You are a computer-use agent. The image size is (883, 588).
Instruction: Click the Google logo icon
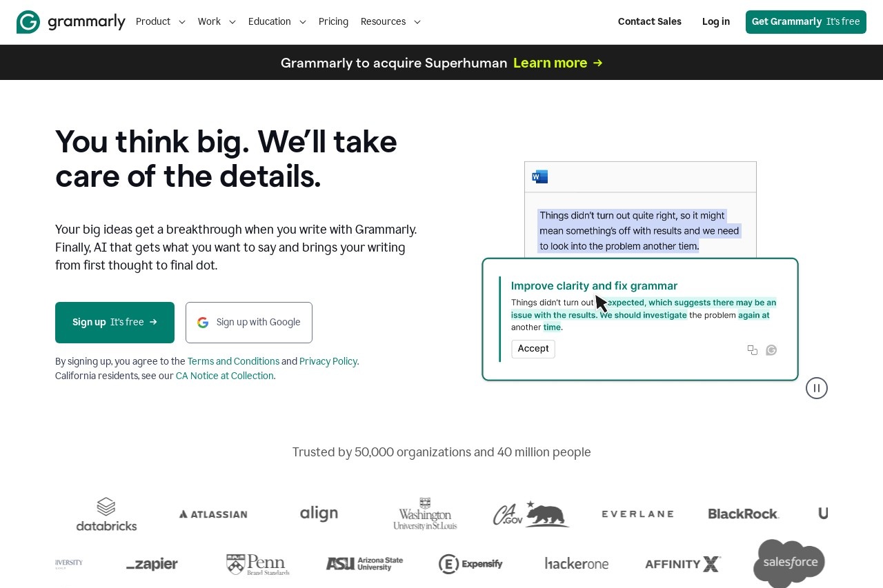(203, 323)
